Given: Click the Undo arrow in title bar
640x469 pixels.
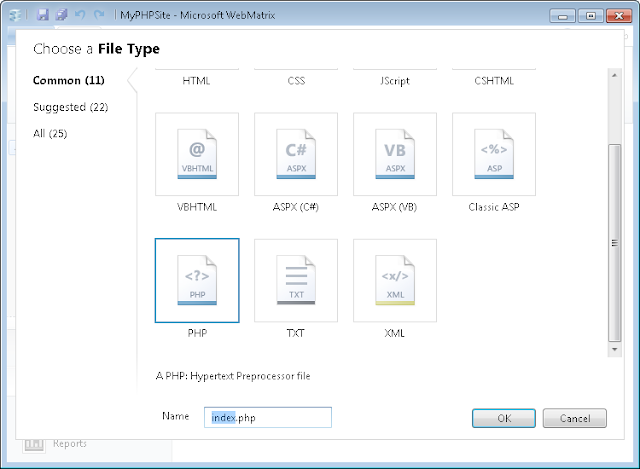Looking at the screenshot, I should coord(80,15).
